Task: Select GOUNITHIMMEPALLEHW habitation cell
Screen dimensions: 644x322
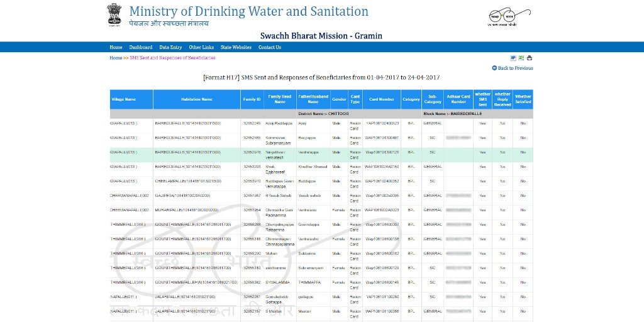Action: point(197,285)
